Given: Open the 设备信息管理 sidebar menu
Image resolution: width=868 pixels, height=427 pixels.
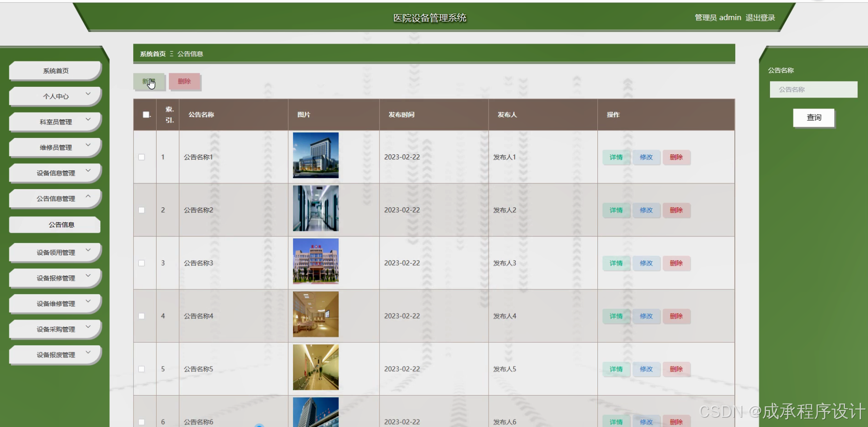Looking at the screenshot, I should 55,173.
